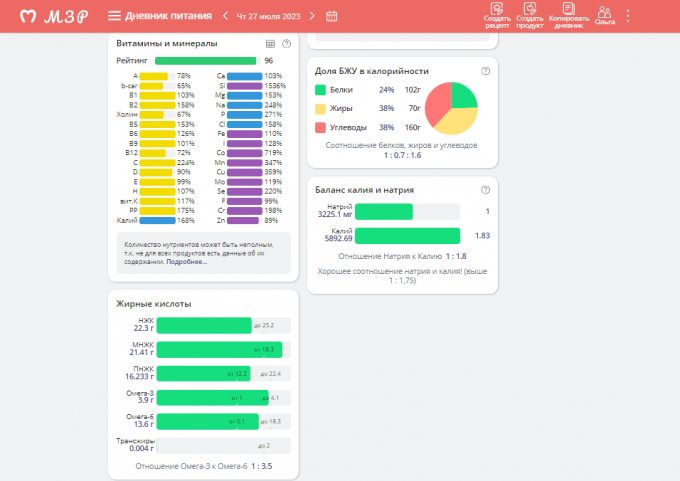Open the calendar date picker icon
This screenshot has width=680, height=481.
pos(332,16)
